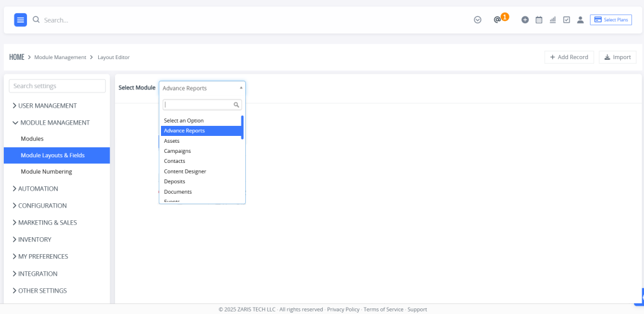Viewport: 644px width, 314px height.
Task: Open Module Management breadcrumb link
Action: click(60, 57)
